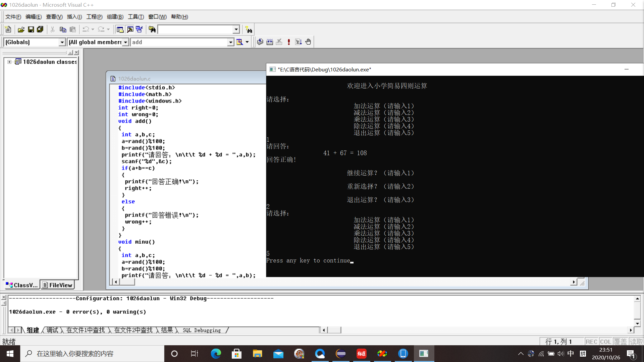644x362 pixels.
Task: Expand the 1026daolun classes tree node
Action: coord(9,62)
